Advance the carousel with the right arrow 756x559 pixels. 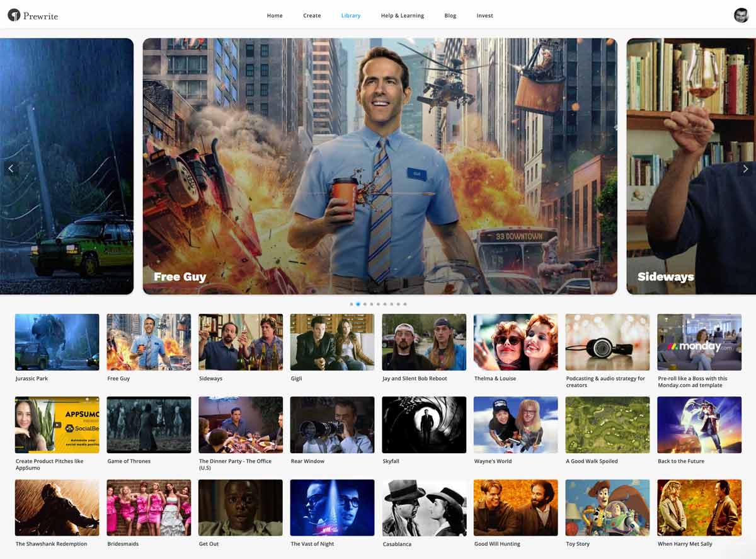point(745,168)
